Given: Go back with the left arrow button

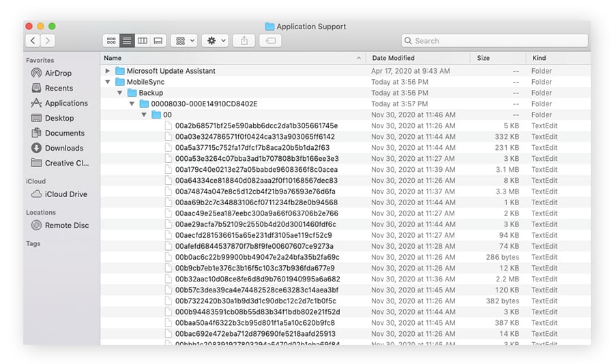Looking at the screenshot, I should (33, 40).
